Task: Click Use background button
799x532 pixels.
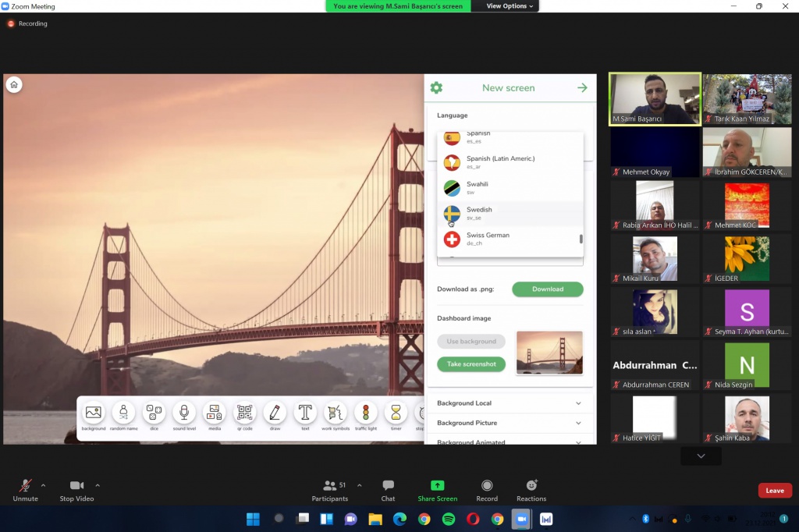Action: [471, 342]
